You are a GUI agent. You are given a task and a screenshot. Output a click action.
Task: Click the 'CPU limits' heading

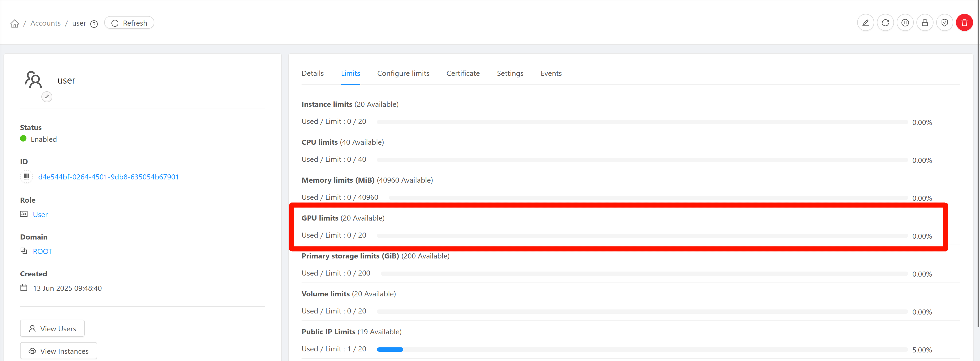click(x=319, y=142)
